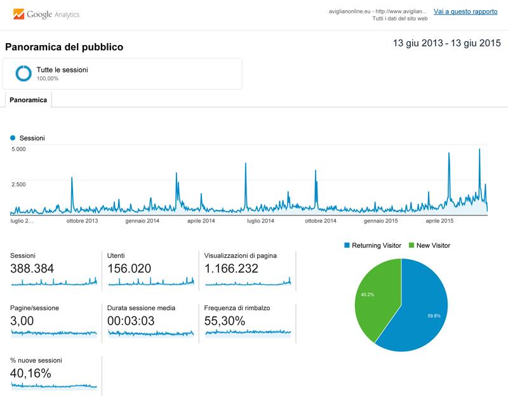Image resolution: width=508 pixels, height=420 pixels.
Task: Click the Frequenza di rimbalzo sparkline
Action: coord(248,332)
